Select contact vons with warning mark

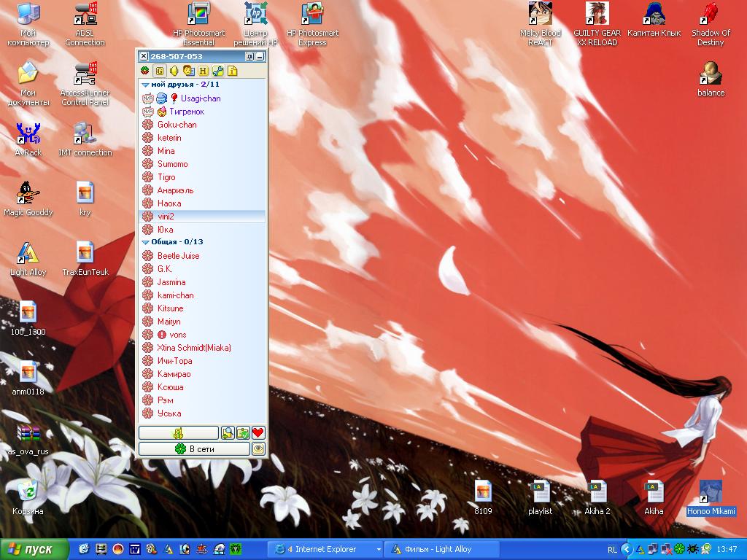pyautogui.click(x=203, y=335)
